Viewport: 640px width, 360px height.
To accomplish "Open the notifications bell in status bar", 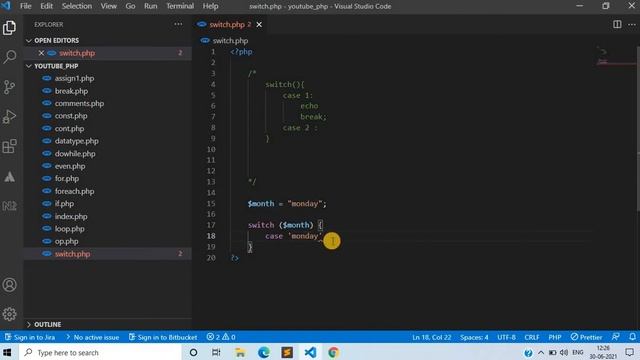I will 632,337.
